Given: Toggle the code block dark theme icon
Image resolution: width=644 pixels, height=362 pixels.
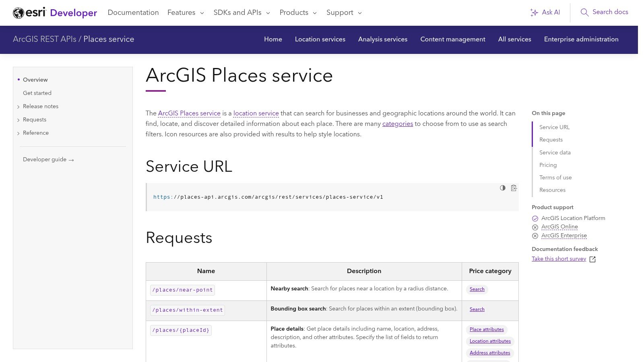Looking at the screenshot, I should [x=503, y=188].
